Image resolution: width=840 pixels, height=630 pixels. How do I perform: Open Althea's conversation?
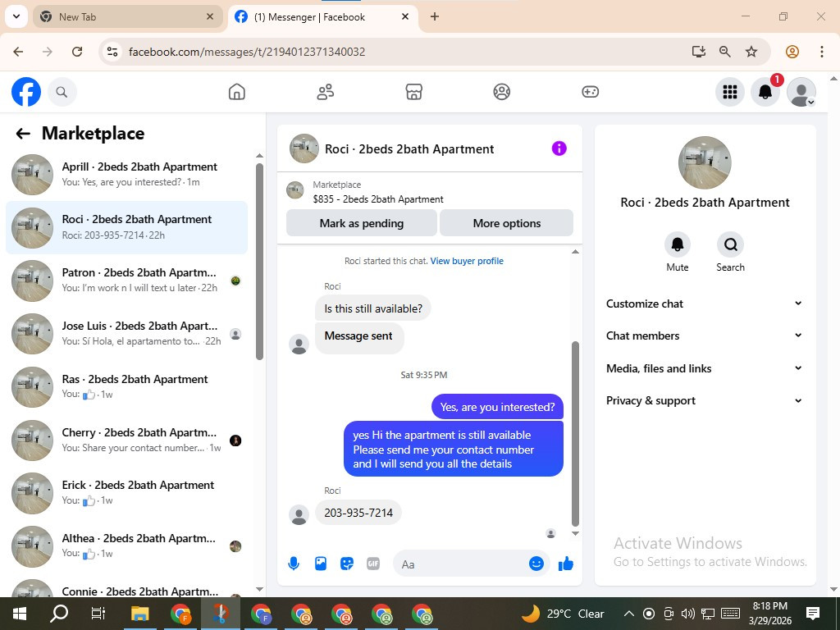pos(126,546)
